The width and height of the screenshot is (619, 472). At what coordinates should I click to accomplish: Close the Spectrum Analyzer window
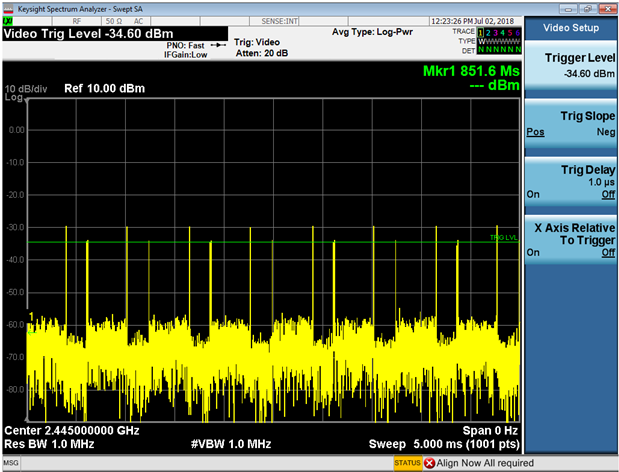[607, 9]
